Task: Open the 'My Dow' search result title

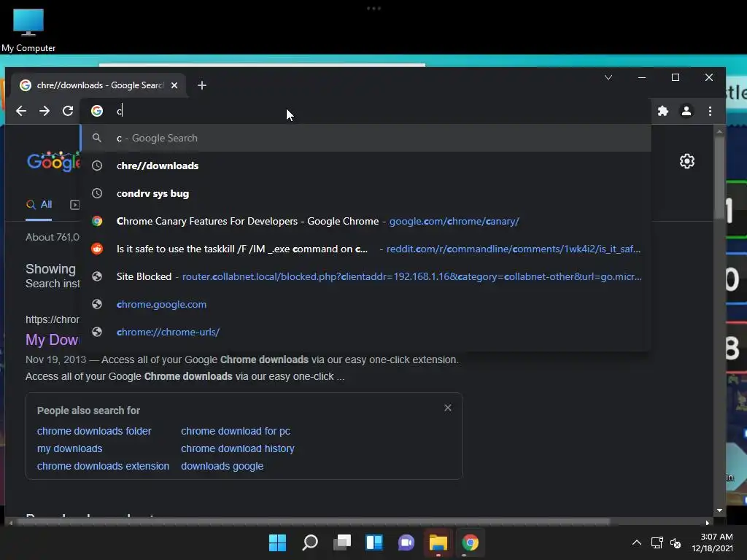Action: tap(53, 340)
